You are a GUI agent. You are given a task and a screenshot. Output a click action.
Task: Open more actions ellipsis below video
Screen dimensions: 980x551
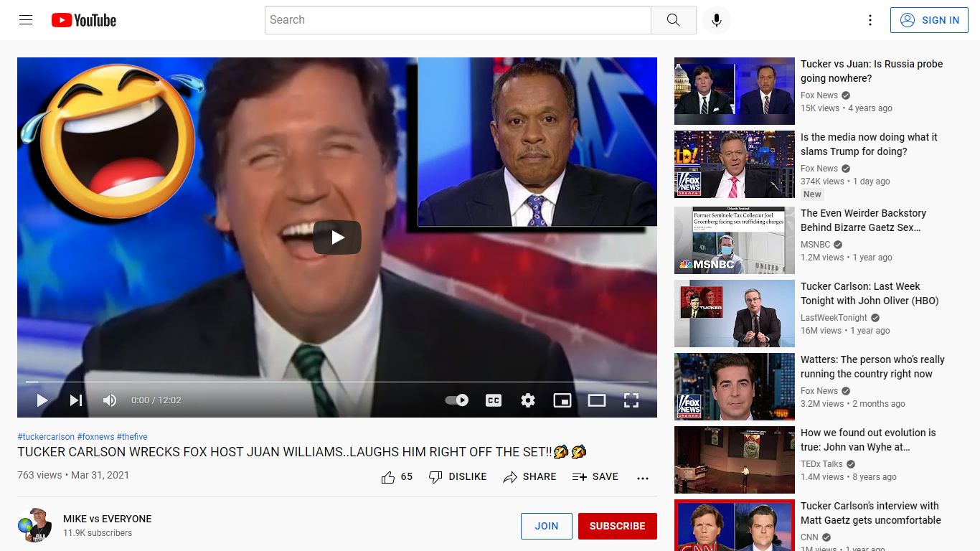[x=643, y=478]
